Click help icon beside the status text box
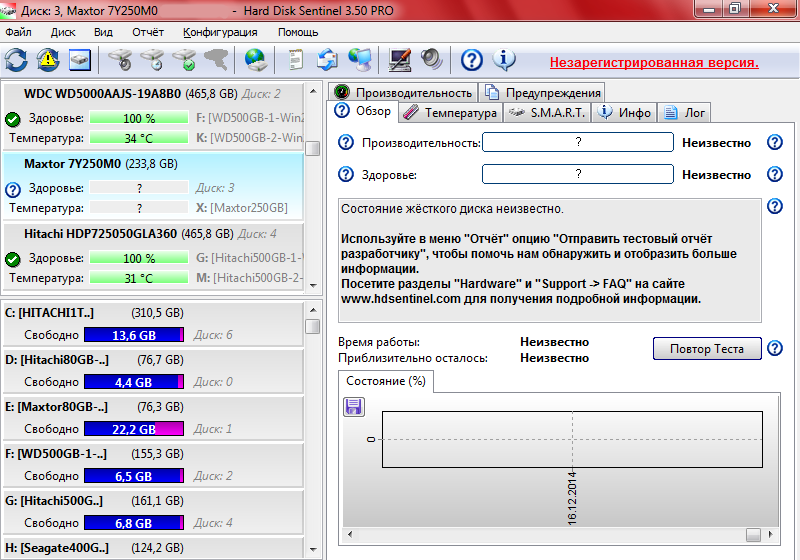Image resolution: width=800 pixels, height=560 pixels. click(774, 207)
